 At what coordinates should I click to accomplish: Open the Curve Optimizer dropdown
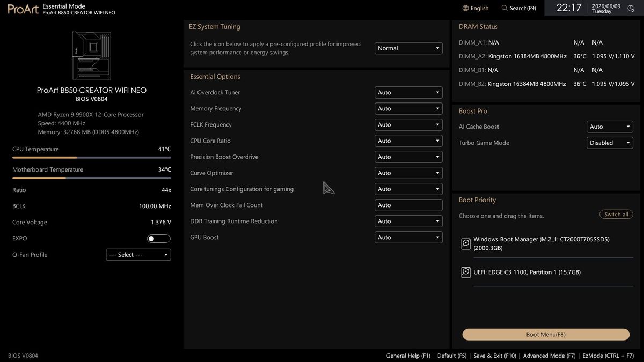408,173
